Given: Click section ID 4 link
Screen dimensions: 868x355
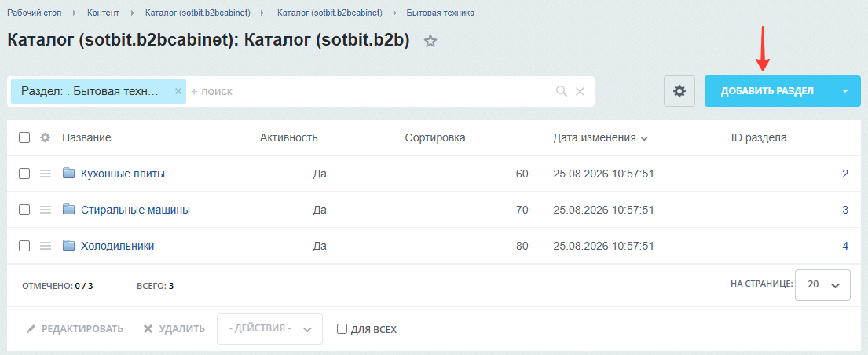Looking at the screenshot, I should point(845,246).
